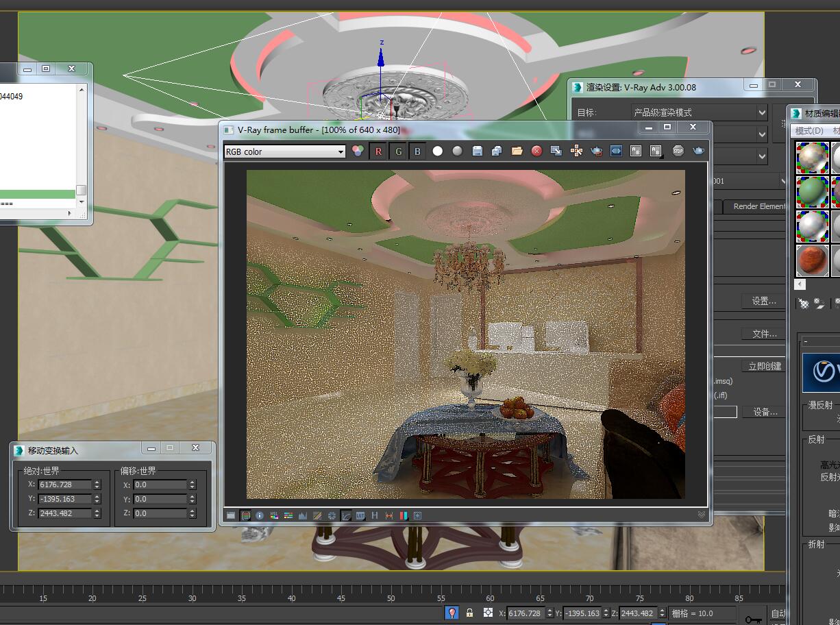840x625 pixels.
Task: Toggle HSL correction icon
Action: [x=274, y=515]
